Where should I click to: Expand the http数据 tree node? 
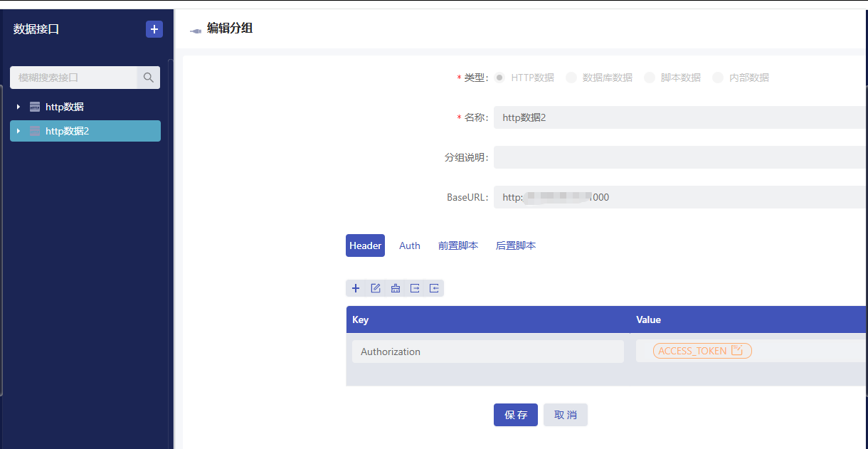[18, 107]
